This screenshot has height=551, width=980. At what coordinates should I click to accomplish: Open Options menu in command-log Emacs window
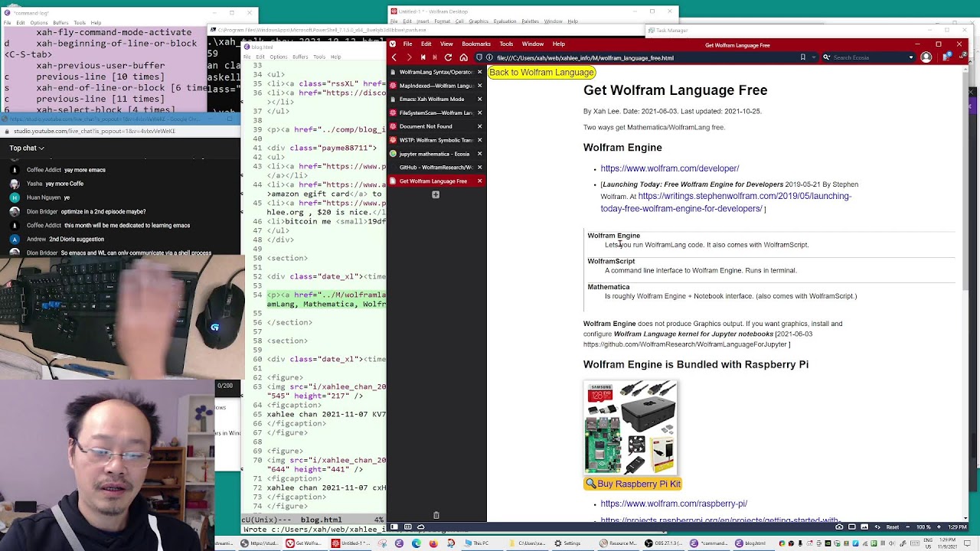pyautogui.click(x=39, y=23)
